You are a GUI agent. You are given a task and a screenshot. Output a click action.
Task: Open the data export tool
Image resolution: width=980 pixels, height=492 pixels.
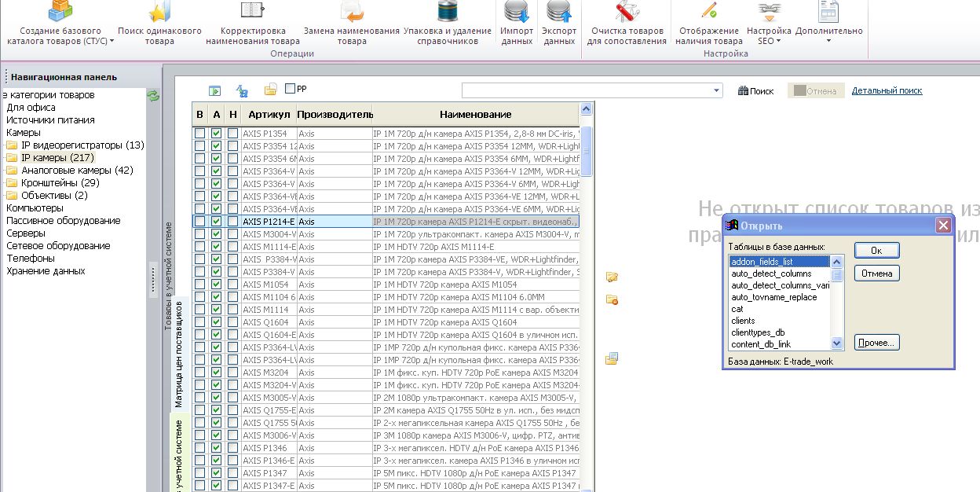coord(559,24)
